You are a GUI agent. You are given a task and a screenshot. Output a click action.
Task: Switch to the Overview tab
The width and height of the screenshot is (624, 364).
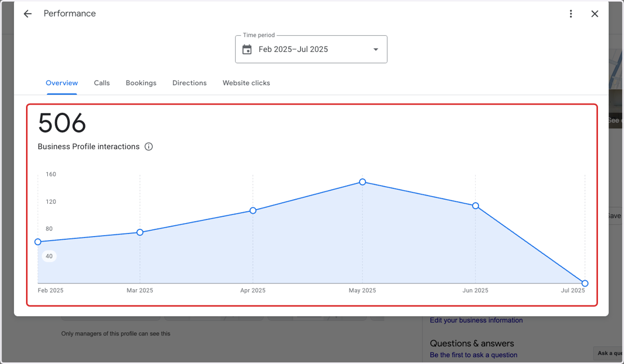point(62,83)
